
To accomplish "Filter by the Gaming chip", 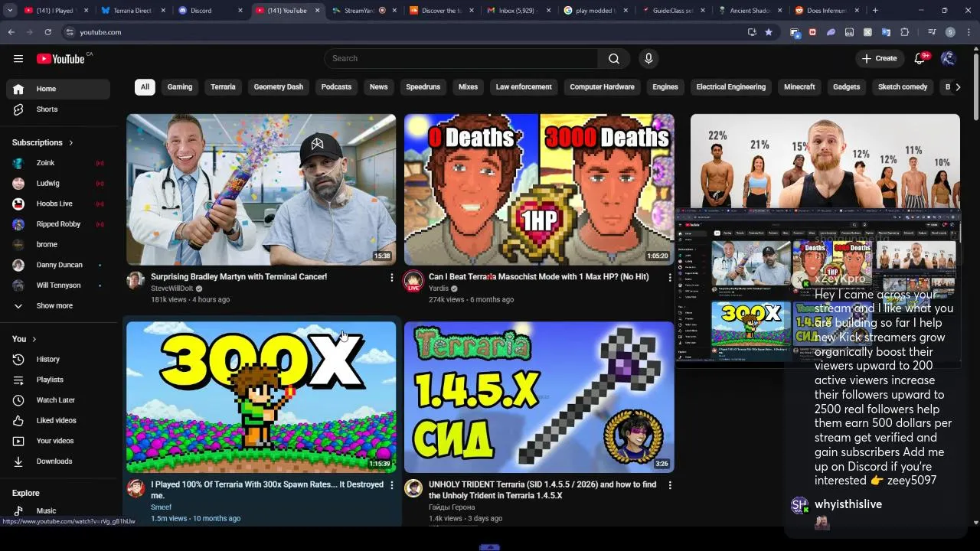I will [180, 87].
